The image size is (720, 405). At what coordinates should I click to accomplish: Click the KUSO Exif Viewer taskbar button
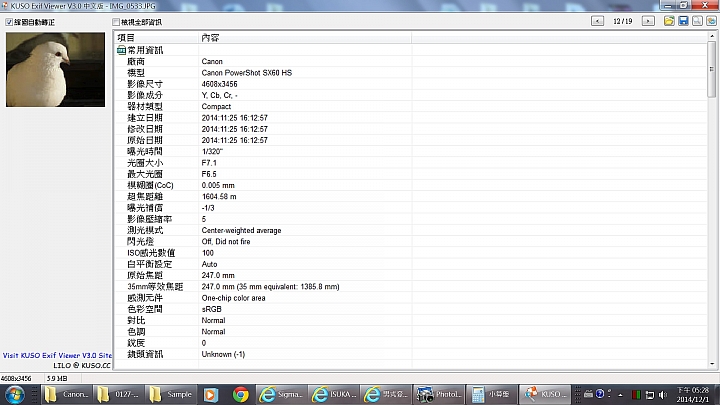545,394
